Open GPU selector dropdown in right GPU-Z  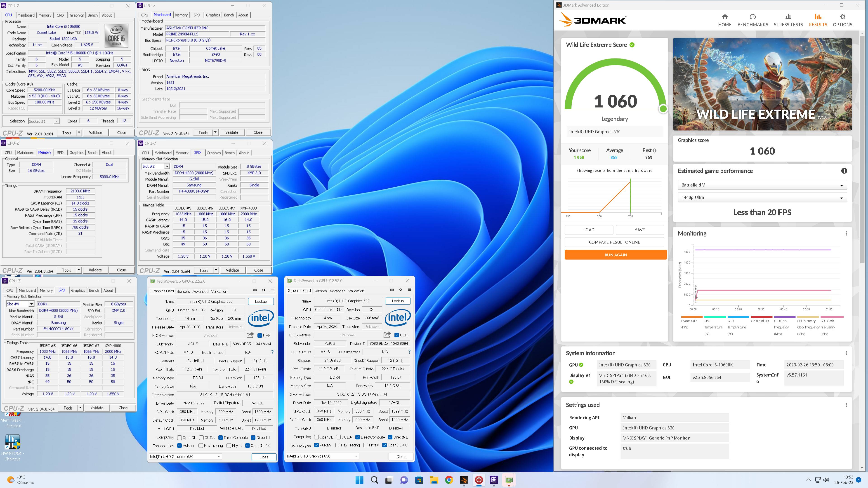[323, 456]
